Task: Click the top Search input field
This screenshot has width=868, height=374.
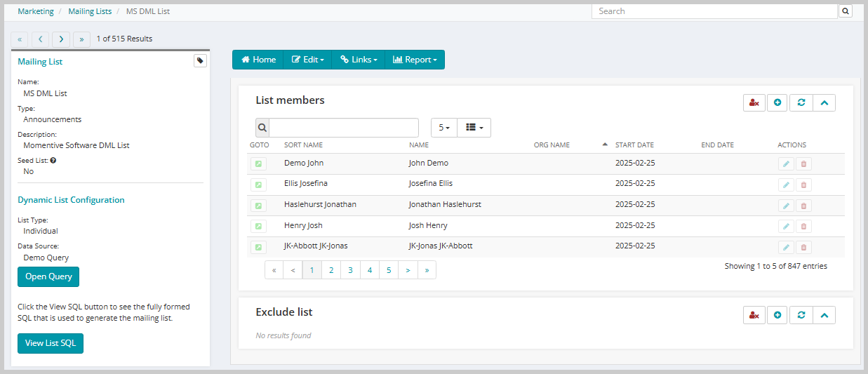Action: 715,11
